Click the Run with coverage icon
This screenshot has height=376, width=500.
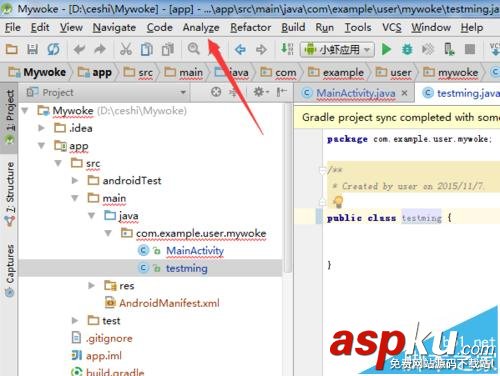(x=428, y=49)
